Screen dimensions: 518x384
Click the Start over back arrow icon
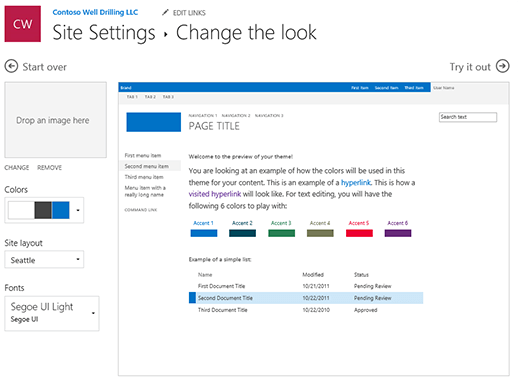click(x=11, y=66)
